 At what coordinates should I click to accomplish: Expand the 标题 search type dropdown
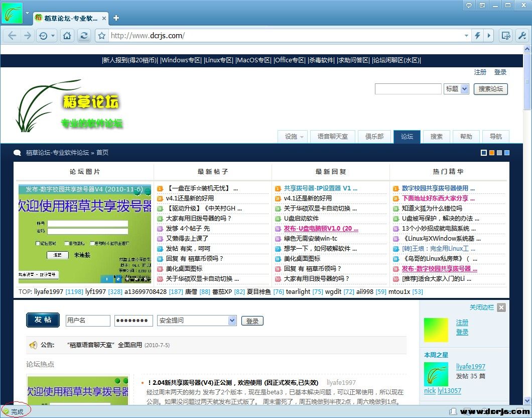(x=456, y=89)
